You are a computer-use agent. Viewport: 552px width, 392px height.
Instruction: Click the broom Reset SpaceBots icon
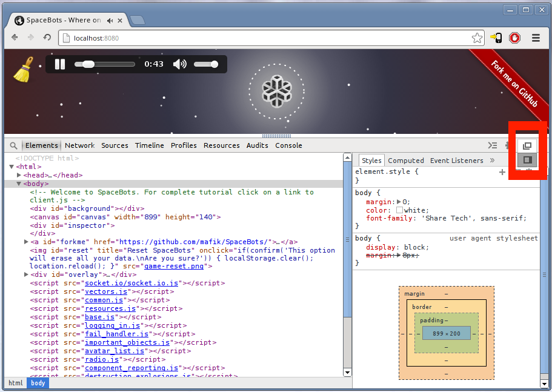23,69
